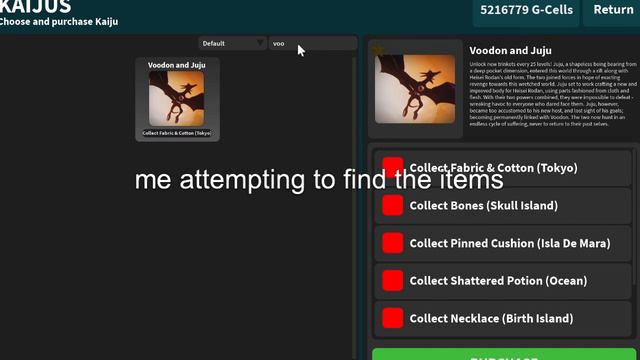Viewport: 640px width, 360px height.
Task: Open the Default sort dropdown
Action: coord(233,43)
